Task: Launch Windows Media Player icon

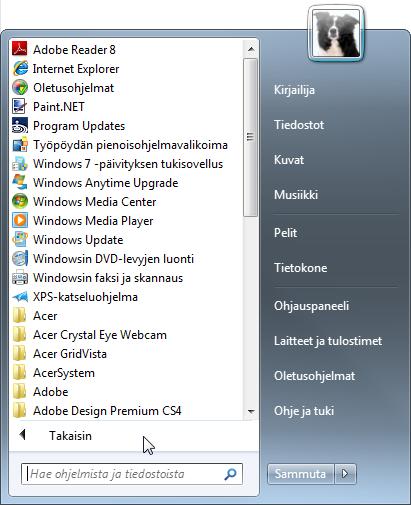Action: tap(20, 220)
